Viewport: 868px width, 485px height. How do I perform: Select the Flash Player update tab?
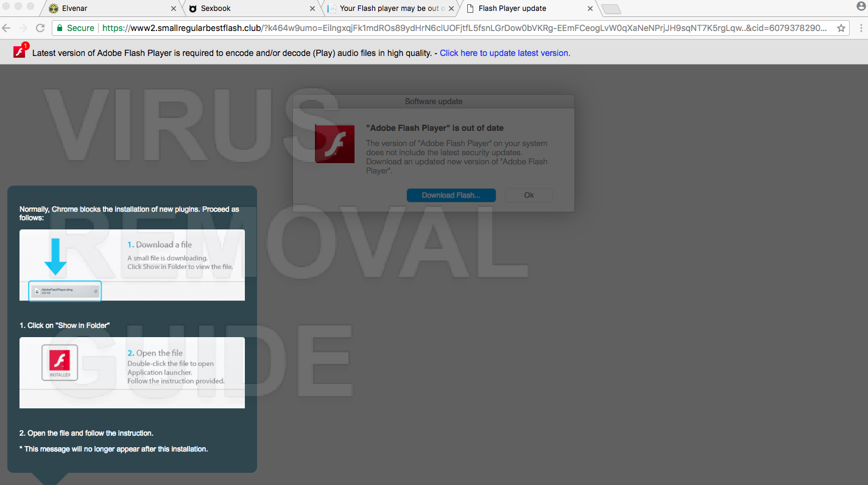pyautogui.click(x=529, y=9)
